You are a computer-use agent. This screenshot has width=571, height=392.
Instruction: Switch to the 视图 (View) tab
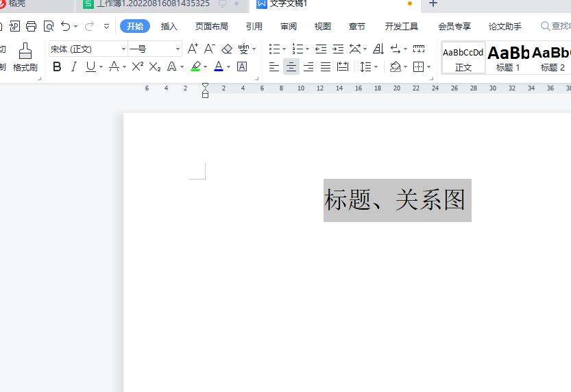tap(323, 27)
